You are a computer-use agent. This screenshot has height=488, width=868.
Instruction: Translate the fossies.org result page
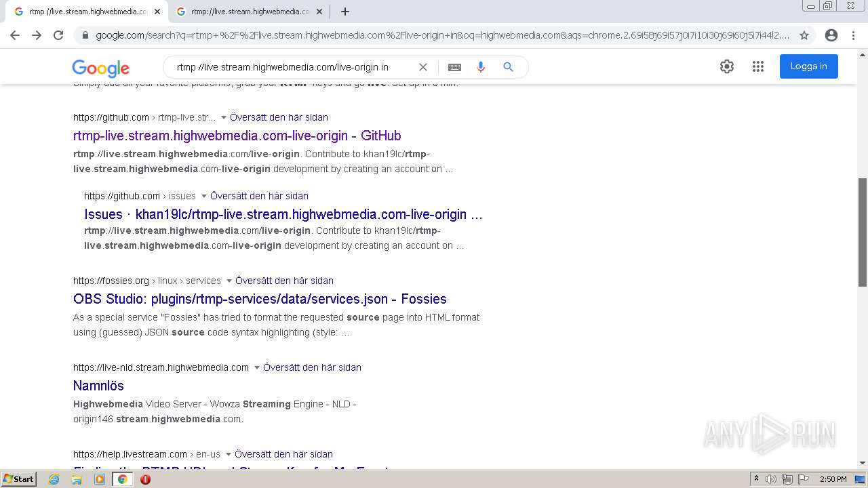[284, 281]
